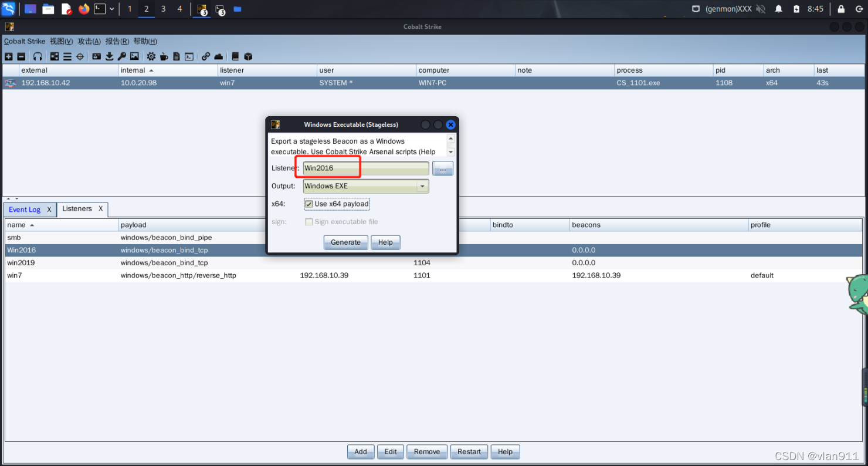Open the 帮助(H) menu
The width and height of the screenshot is (868, 466).
pos(145,41)
